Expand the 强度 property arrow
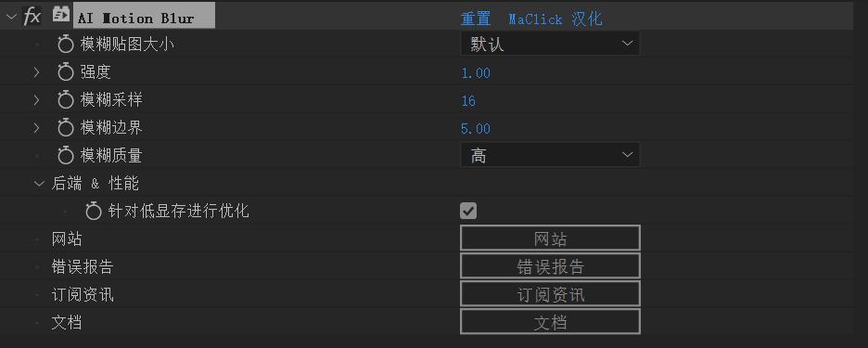This screenshot has width=868, height=348. [36, 72]
